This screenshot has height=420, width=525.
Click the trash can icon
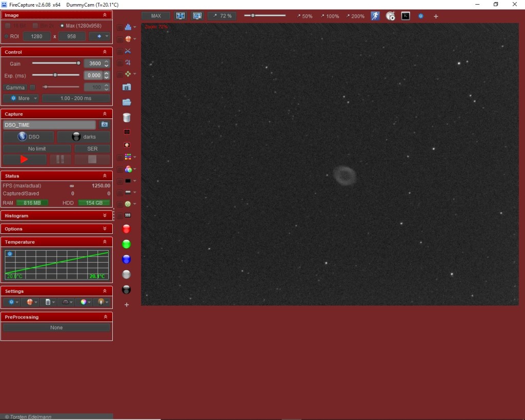(x=127, y=117)
